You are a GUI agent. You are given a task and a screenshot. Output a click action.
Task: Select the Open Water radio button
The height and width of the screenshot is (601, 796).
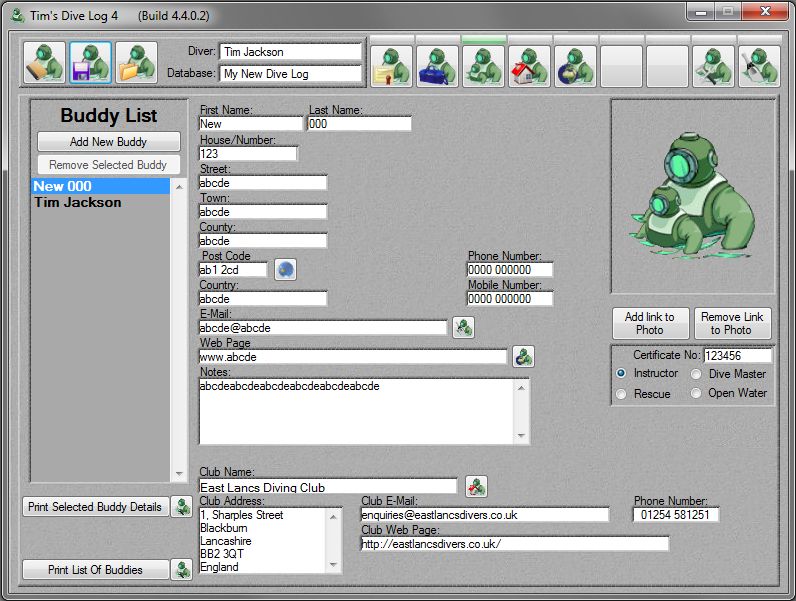click(x=696, y=393)
